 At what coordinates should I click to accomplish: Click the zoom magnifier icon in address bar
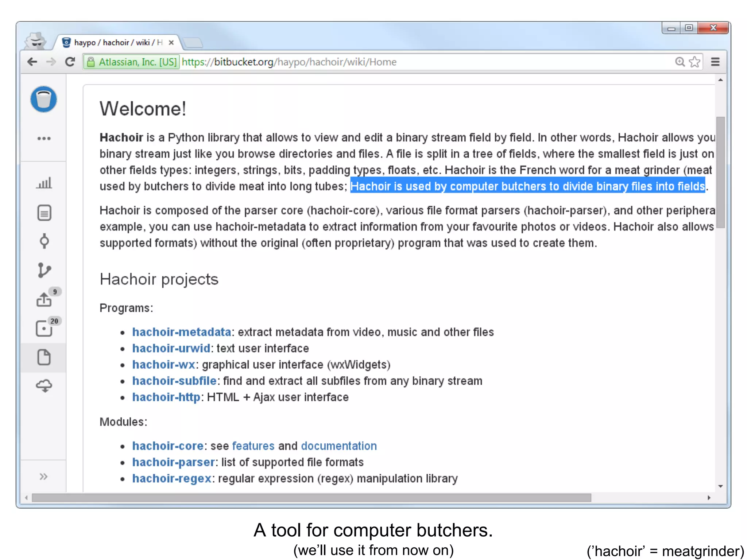click(680, 62)
